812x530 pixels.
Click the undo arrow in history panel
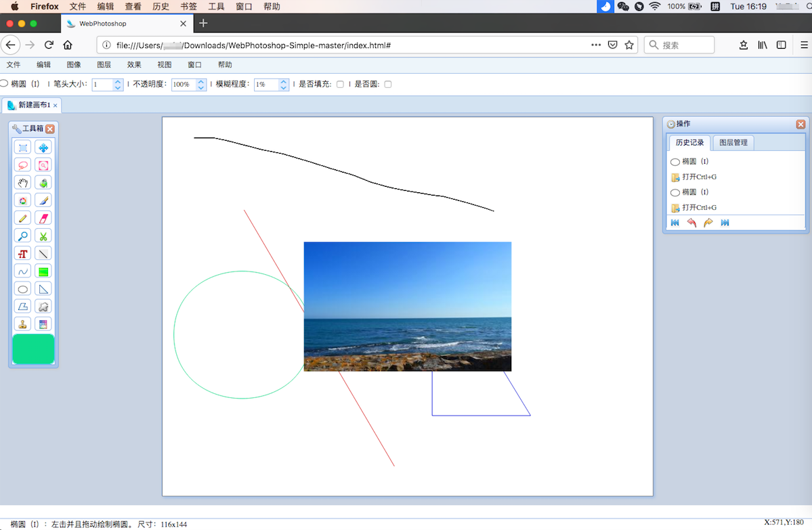click(x=691, y=223)
